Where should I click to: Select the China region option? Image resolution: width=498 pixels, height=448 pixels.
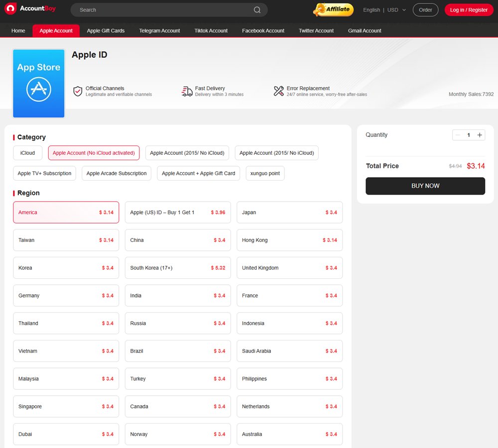click(x=178, y=240)
